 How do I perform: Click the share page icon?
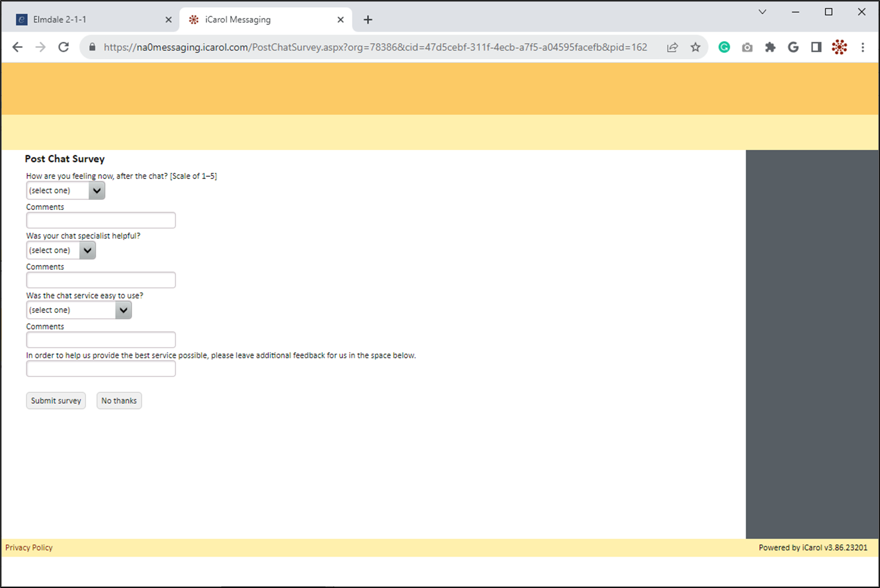tap(672, 47)
